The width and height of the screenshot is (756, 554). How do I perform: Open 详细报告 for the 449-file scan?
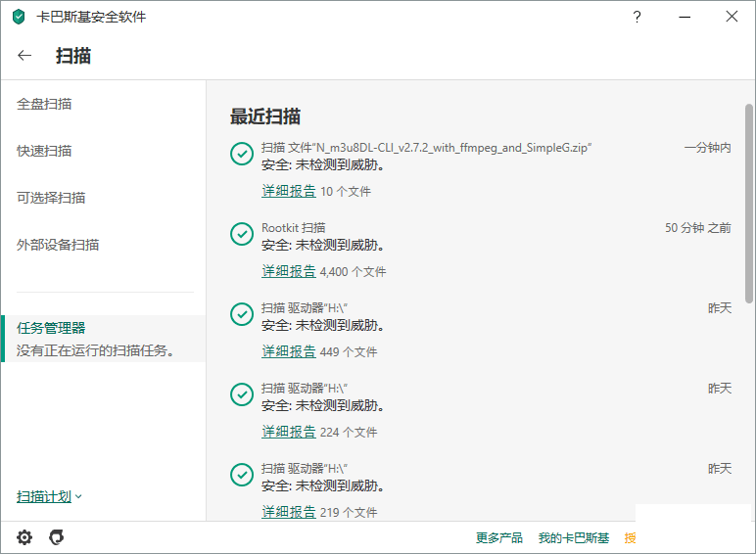(x=289, y=351)
